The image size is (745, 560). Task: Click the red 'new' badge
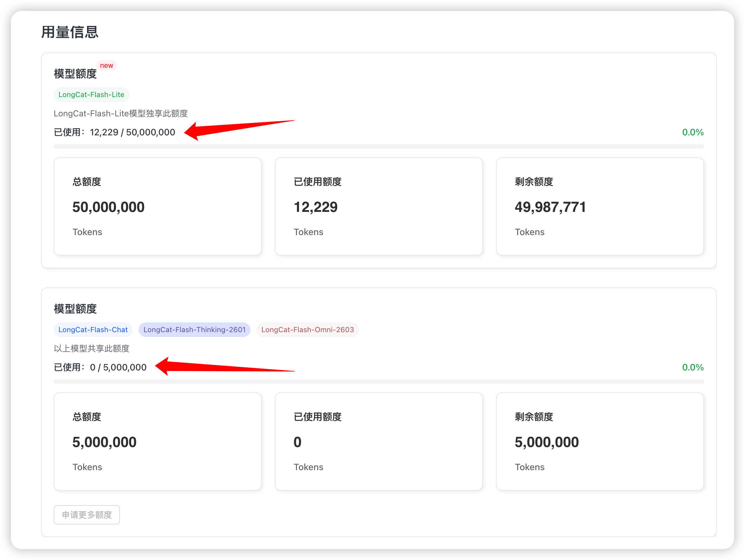click(x=106, y=65)
